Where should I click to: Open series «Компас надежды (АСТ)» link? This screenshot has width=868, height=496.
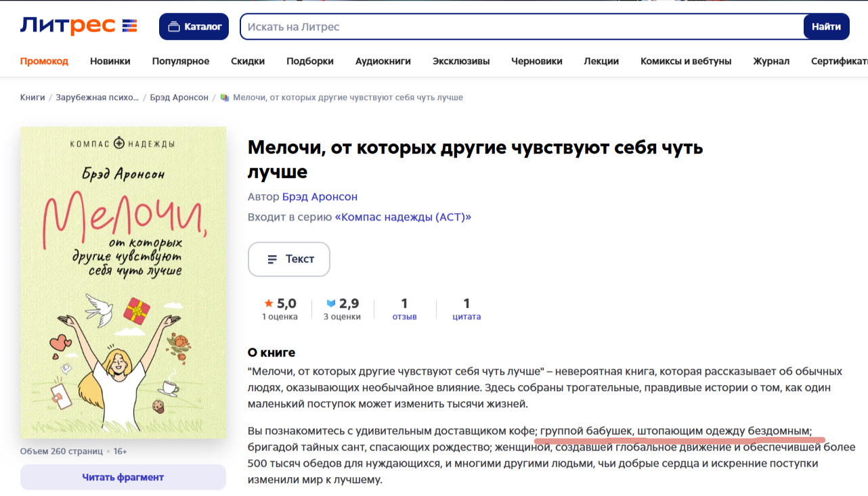pyautogui.click(x=403, y=217)
